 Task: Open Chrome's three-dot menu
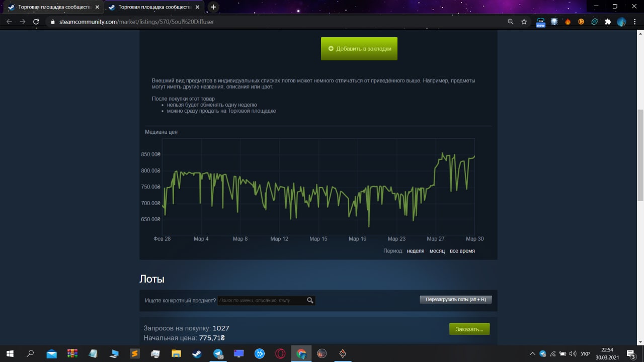coord(635,22)
